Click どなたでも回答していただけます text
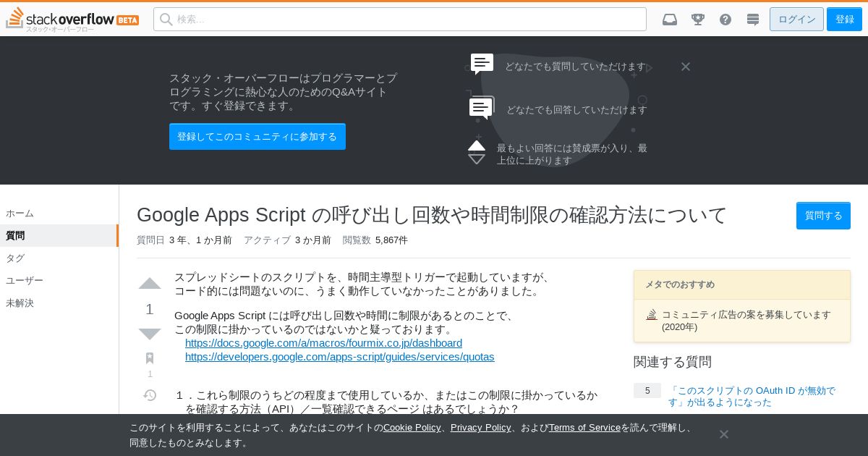Viewport: 868px width, 456px height. [x=576, y=110]
